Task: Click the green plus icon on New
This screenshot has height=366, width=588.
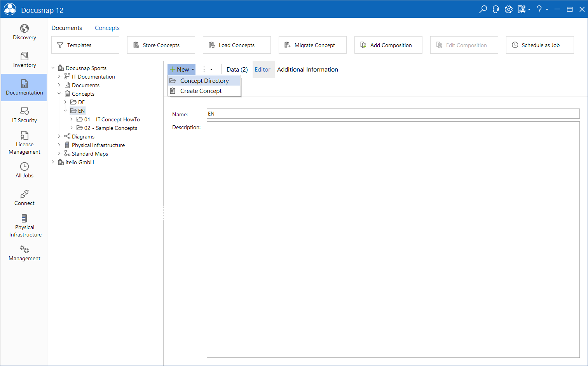Action: (x=173, y=69)
